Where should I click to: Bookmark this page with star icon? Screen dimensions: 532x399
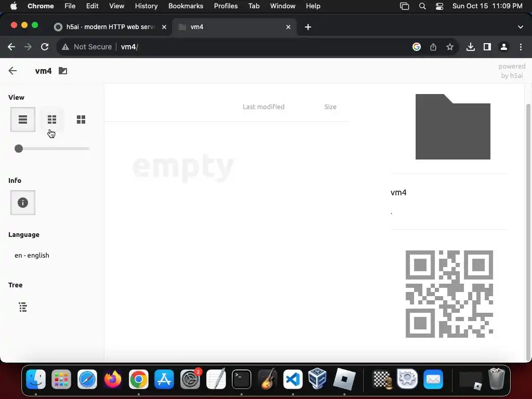click(450, 47)
